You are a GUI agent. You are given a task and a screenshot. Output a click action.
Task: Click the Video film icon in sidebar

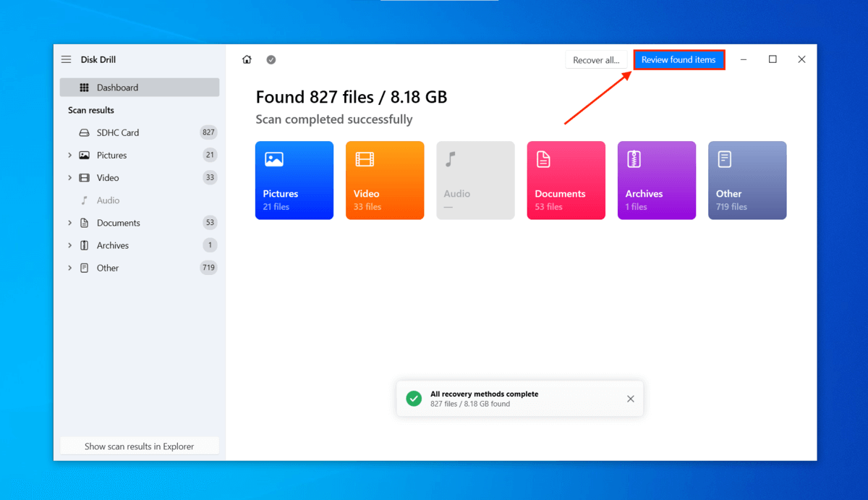85,177
